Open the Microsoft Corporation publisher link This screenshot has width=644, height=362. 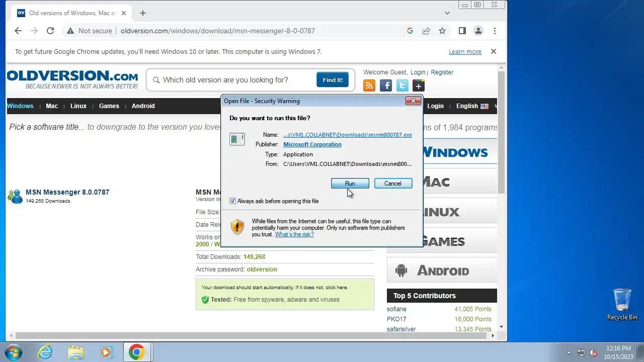coord(312,144)
